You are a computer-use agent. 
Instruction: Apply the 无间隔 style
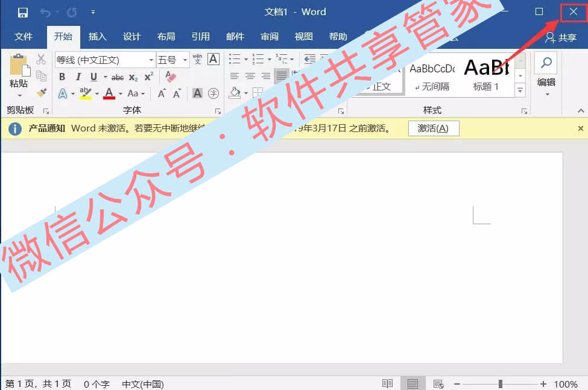(x=432, y=77)
